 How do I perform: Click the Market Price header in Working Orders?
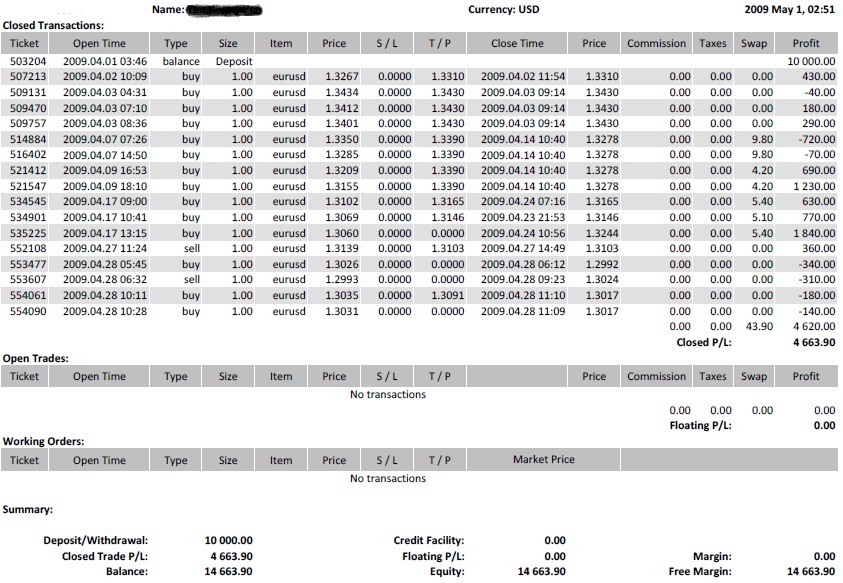point(544,460)
